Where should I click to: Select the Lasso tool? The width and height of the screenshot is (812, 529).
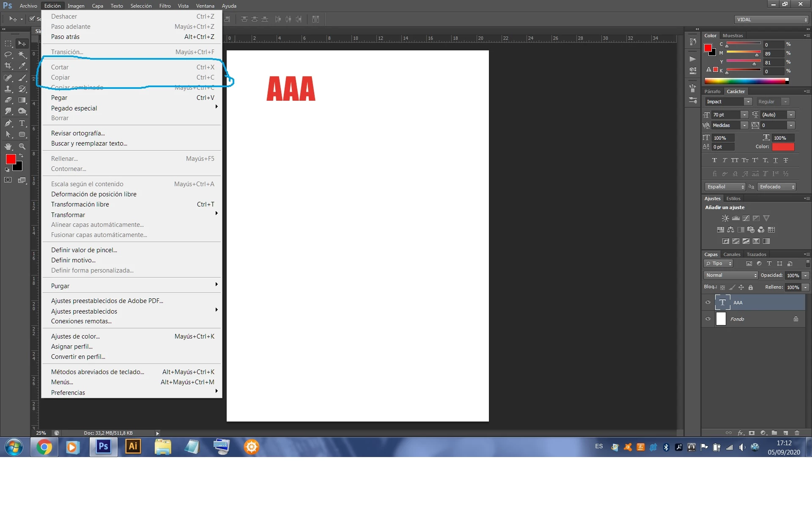tap(8, 54)
